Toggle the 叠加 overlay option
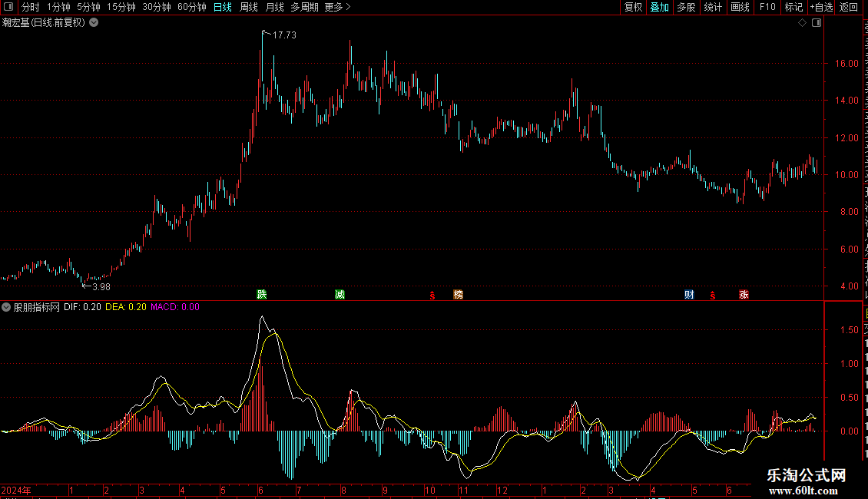The image size is (868, 499). pos(659,7)
